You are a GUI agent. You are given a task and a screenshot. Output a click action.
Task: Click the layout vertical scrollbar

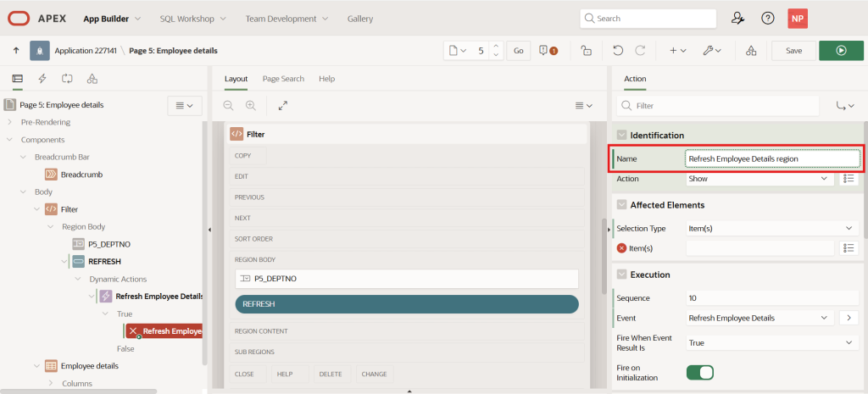(604, 256)
